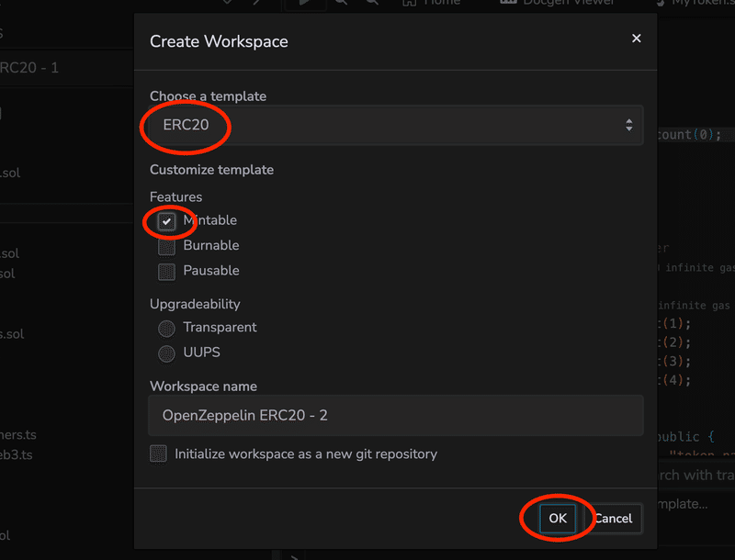Confirm workspace creation with OK
Image resolution: width=735 pixels, height=560 pixels.
point(558,519)
